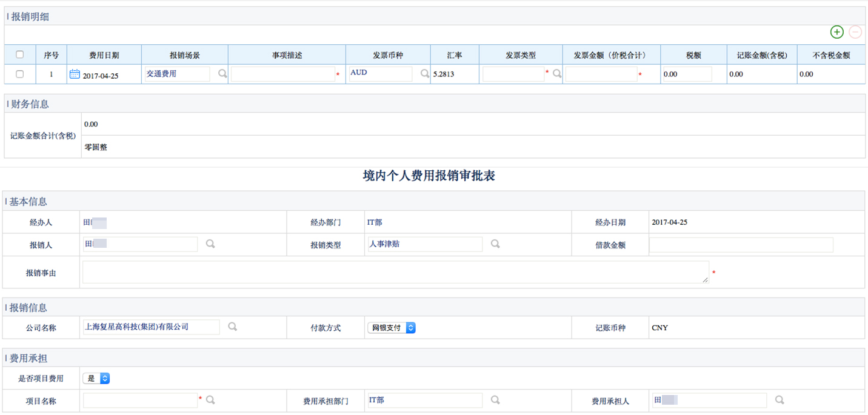Click the 不含税金额 column header

click(831, 55)
